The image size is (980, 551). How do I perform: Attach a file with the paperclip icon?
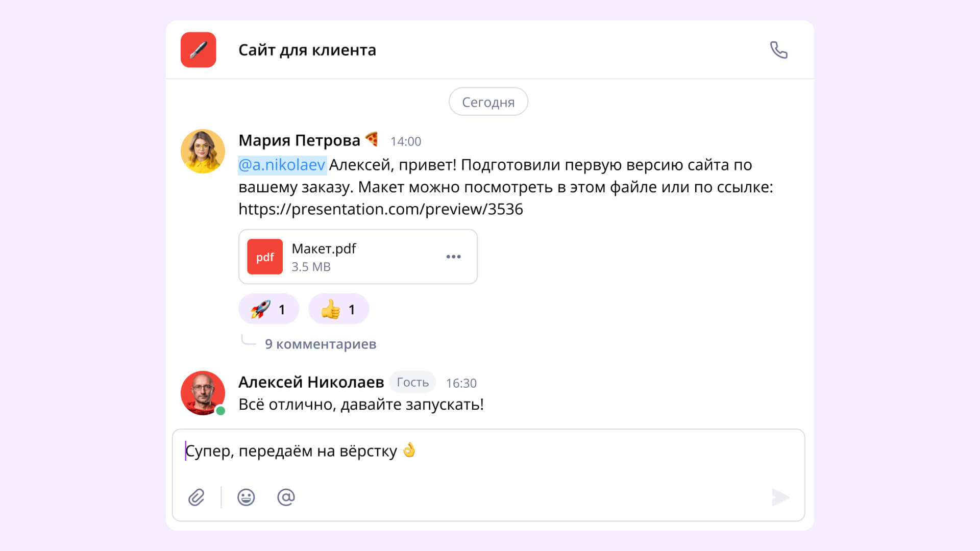197,497
